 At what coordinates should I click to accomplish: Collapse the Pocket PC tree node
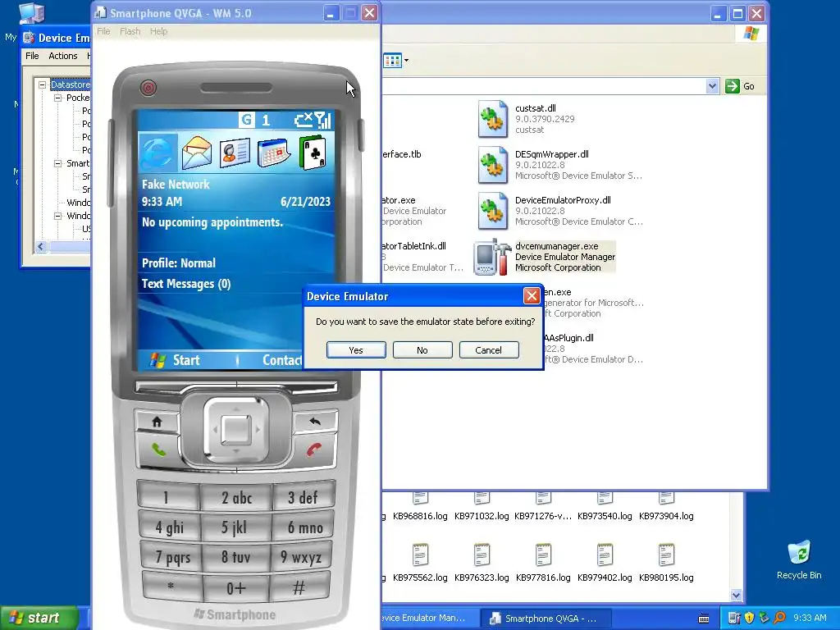pos(58,98)
